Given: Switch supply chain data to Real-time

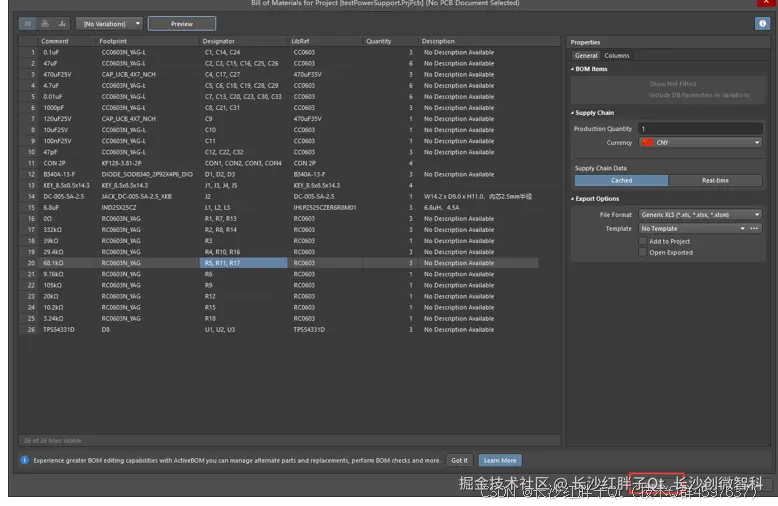Looking at the screenshot, I should click(715, 180).
